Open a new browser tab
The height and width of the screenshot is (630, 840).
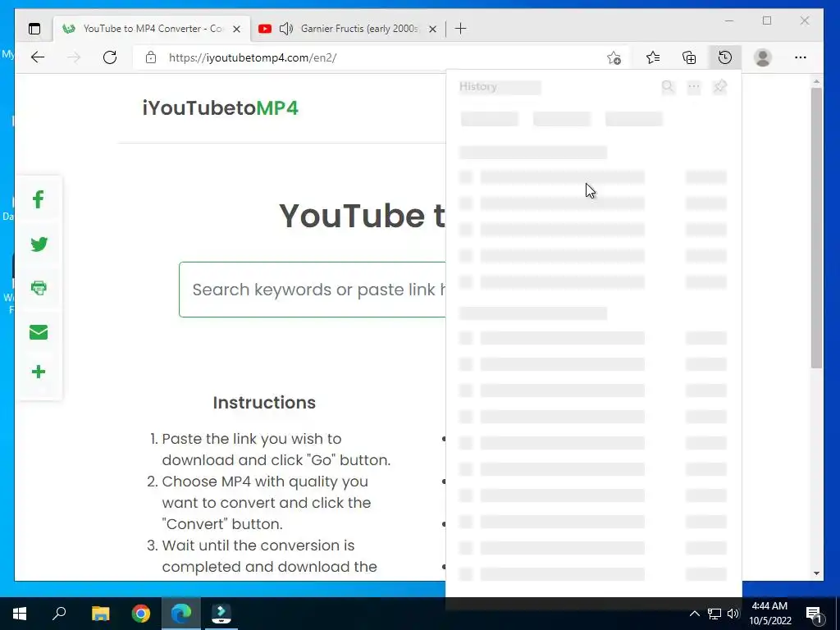coord(460,29)
